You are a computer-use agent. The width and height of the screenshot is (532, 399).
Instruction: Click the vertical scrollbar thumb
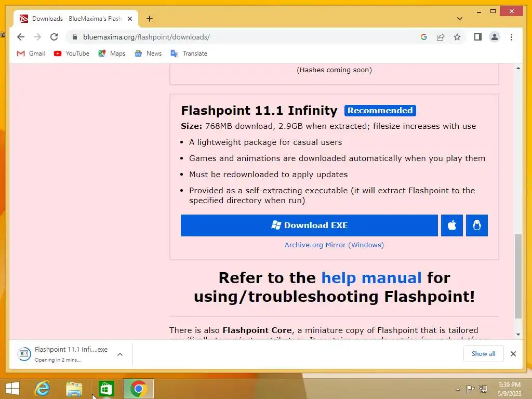(518, 276)
